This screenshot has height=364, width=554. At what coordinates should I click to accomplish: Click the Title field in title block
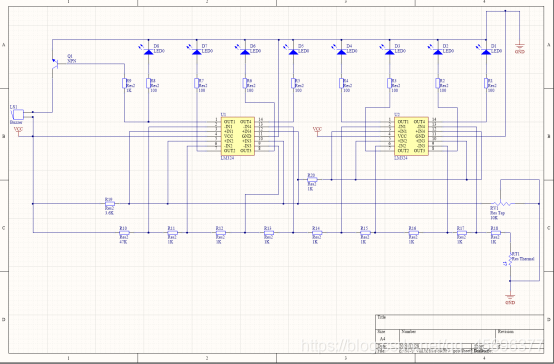tap(459, 322)
